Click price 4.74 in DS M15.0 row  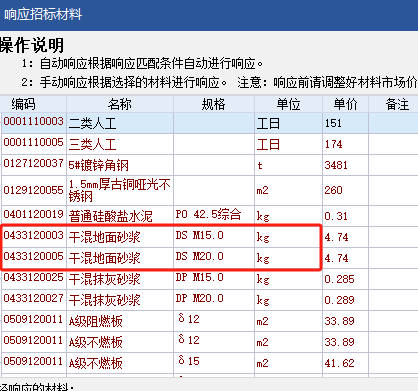point(345,237)
